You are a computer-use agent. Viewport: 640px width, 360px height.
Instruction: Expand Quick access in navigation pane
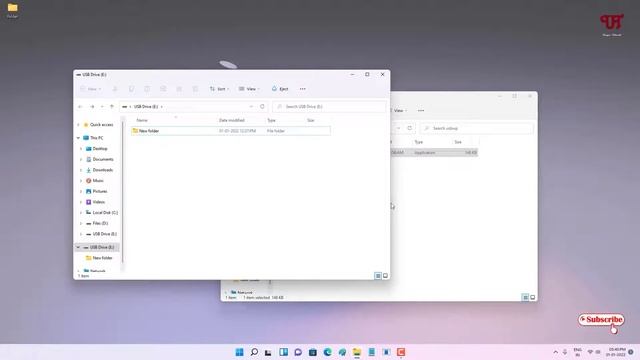[78, 125]
